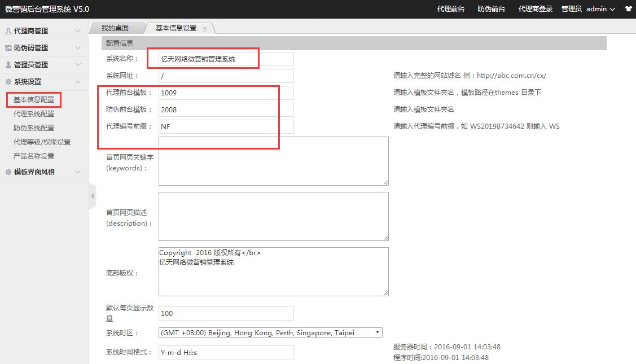Click the 底部版权 textarea resize grip

pos(386,293)
